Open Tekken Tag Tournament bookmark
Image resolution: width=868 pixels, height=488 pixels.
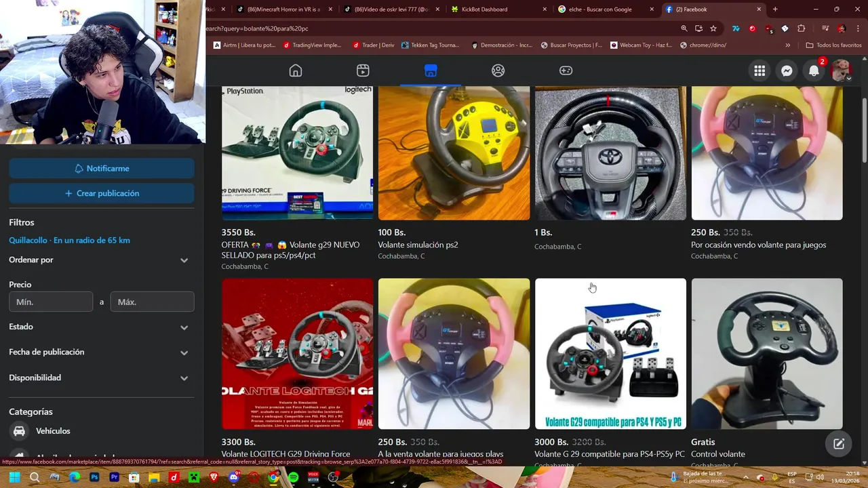[x=430, y=45]
